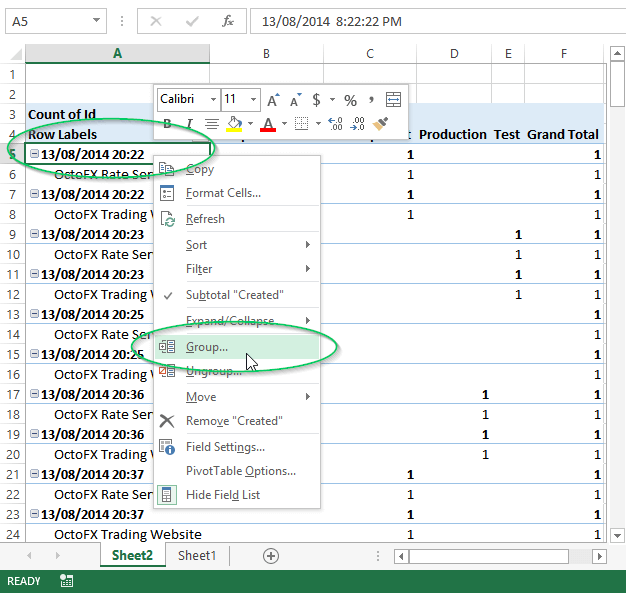Viewport: 626px width, 593px height.
Task: Click the Insert Function fx icon
Action: [x=227, y=21]
